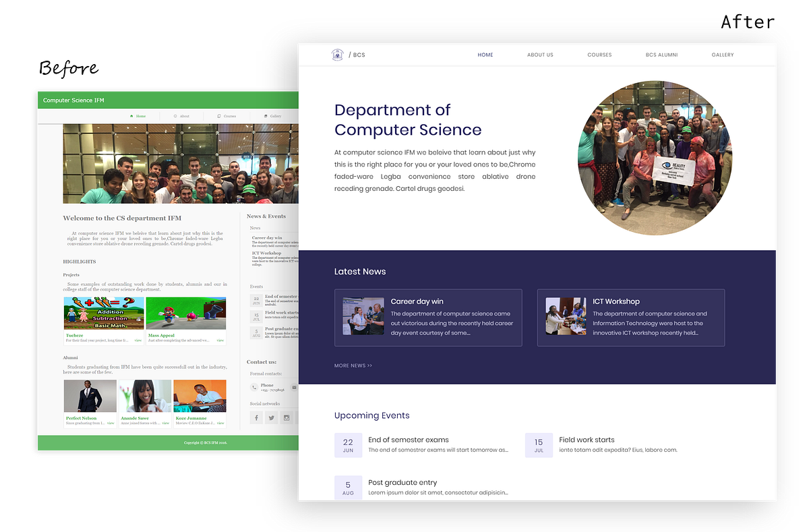
Task: Click the 22 JUN date box in Before Events
Action: (x=256, y=300)
